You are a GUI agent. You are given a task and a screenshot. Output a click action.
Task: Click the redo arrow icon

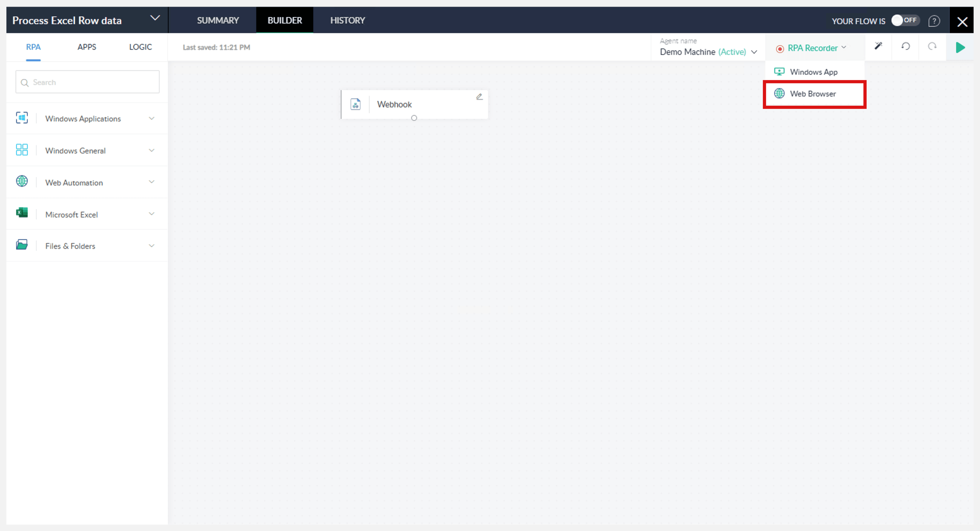pos(932,46)
